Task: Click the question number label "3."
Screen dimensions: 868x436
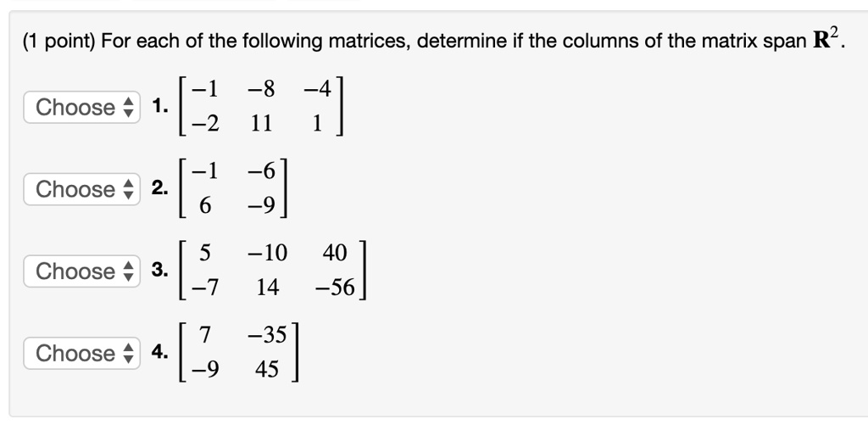Action: coord(160,270)
